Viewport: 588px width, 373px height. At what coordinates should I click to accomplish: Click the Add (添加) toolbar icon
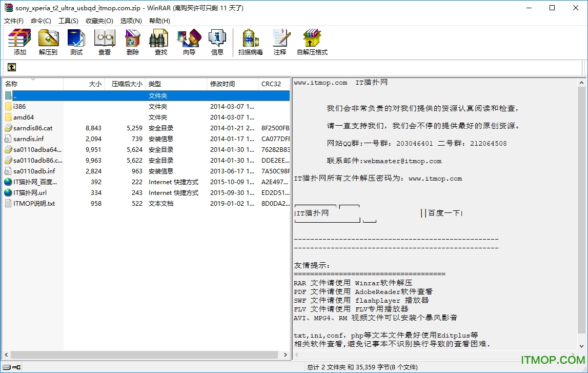tap(19, 42)
